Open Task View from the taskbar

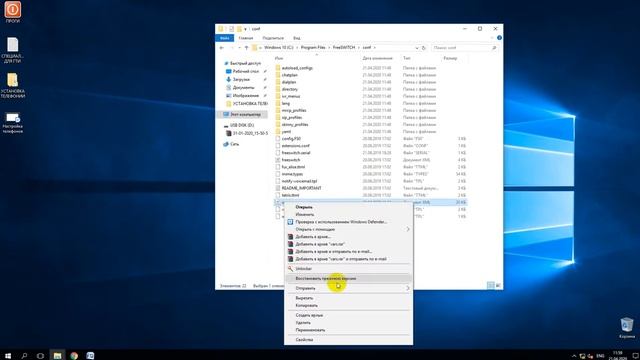click(40, 356)
